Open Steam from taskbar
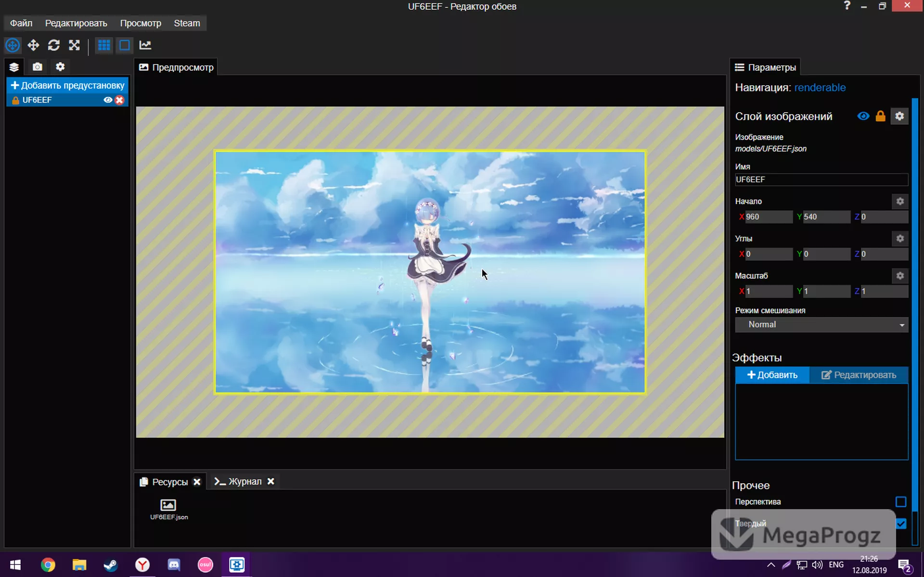The image size is (924, 577). (111, 564)
